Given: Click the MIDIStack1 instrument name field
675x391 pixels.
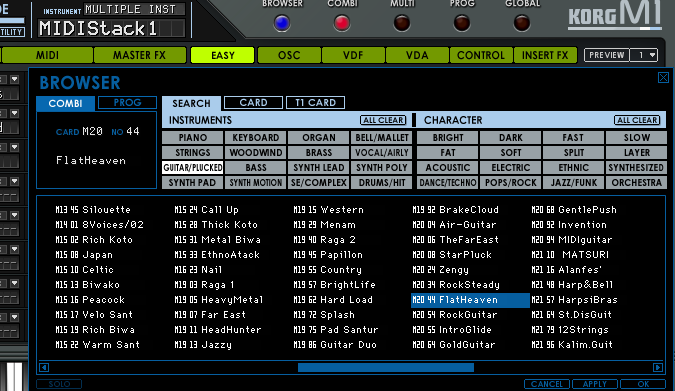Looking at the screenshot, I should point(112,28).
